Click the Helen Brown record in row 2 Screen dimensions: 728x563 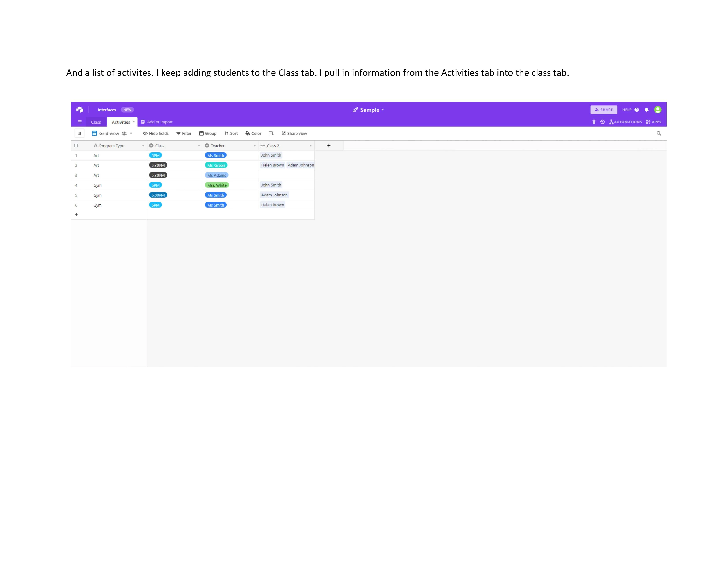tap(272, 165)
